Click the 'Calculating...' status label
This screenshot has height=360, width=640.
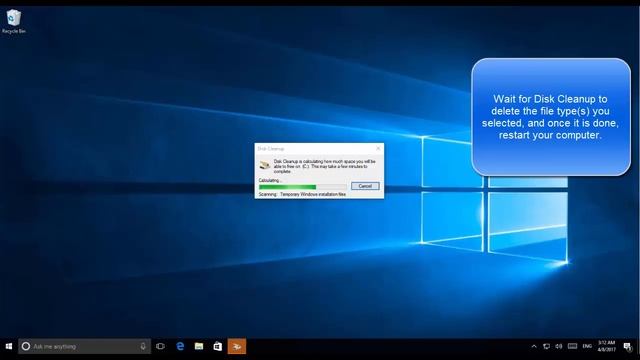tap(270, 180)
